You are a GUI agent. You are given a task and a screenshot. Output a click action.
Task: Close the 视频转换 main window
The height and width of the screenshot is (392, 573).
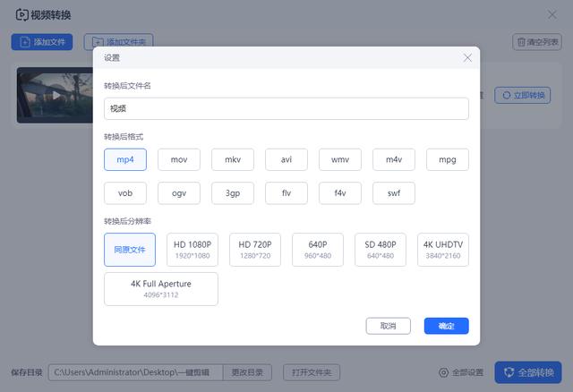click(552, 15)
